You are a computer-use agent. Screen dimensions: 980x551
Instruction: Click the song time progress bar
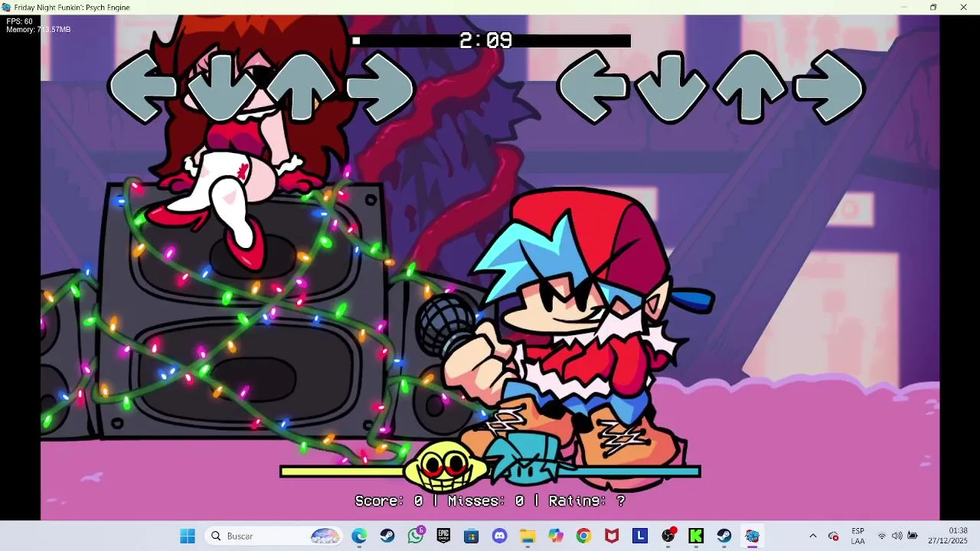491,41
